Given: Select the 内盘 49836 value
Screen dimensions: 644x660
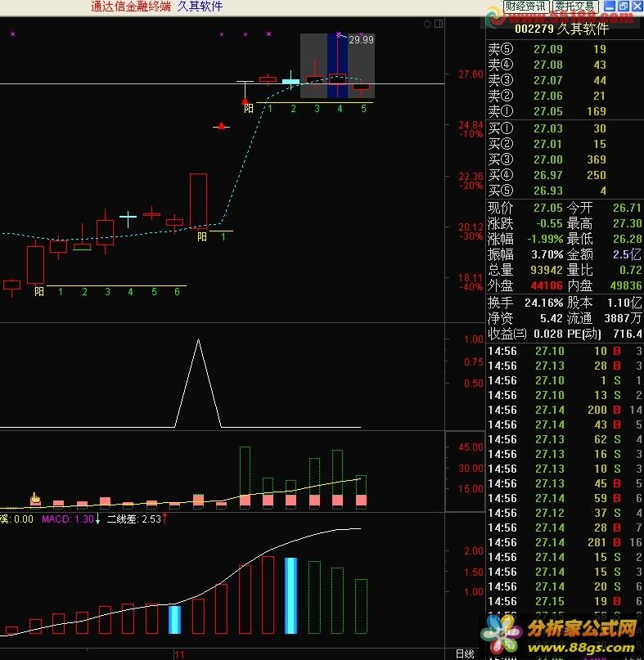Looking at the screenshot, I should (x=626, y=285).
